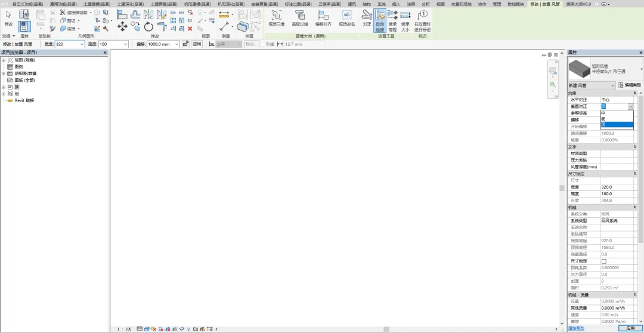
Task: Open the 框选三维 selection box tool
Action: (x=277, y=18)
